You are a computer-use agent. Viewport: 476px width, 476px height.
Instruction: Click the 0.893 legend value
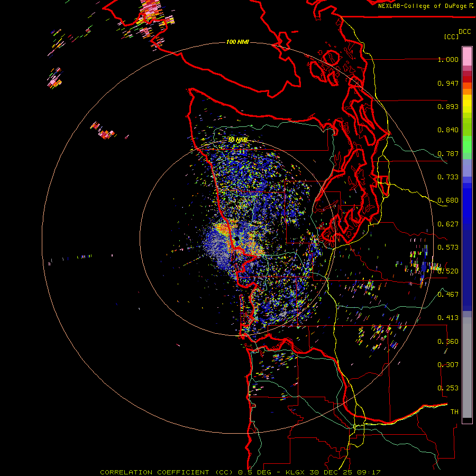(x=448, y=106)
